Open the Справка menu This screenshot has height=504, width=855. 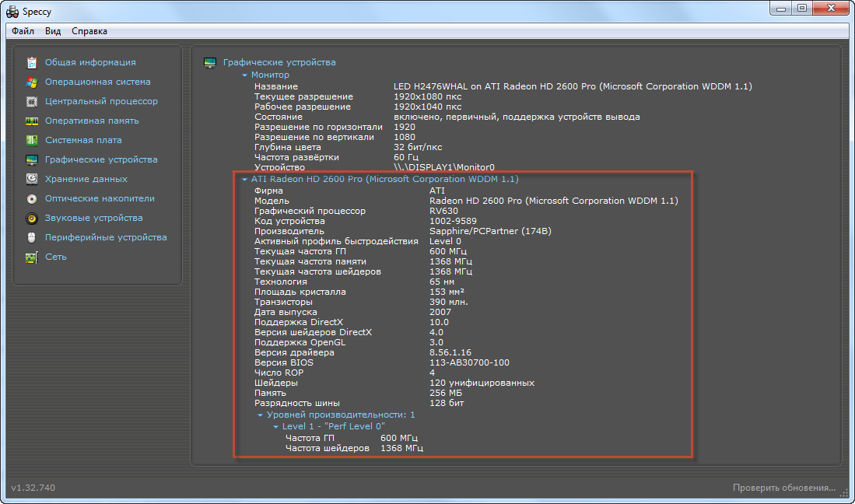click(x=89, y=31)
